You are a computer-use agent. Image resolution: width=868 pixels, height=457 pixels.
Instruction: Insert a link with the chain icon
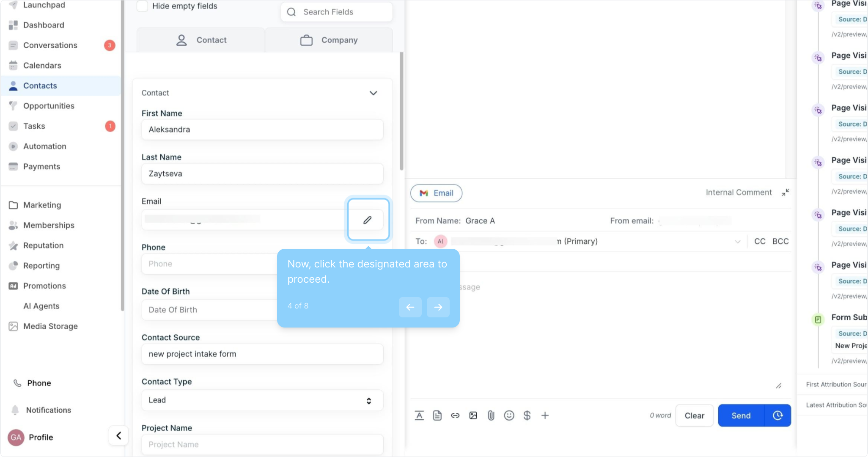tap(455, 416)
